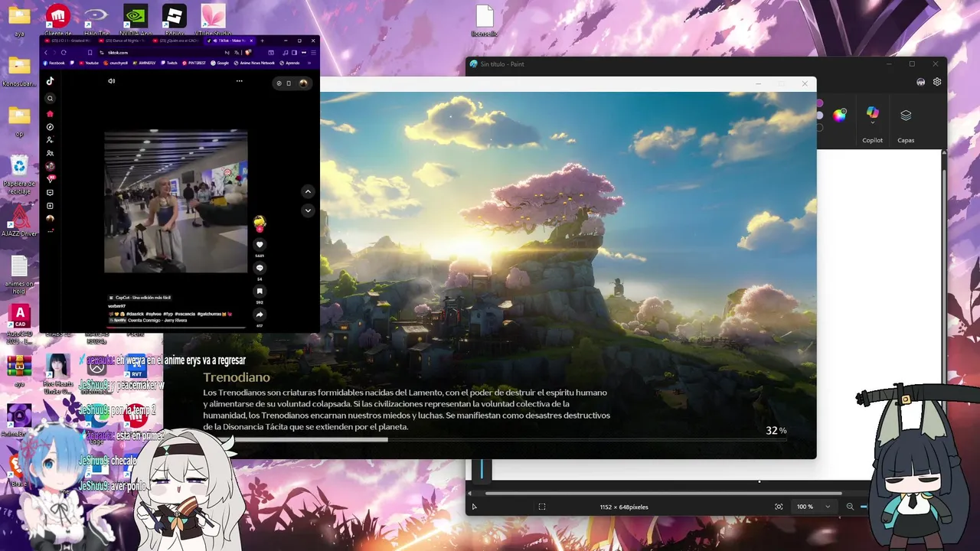Click the TikTok video progress bar
This screenshot has height=551, width=980.
coord(176,327)
